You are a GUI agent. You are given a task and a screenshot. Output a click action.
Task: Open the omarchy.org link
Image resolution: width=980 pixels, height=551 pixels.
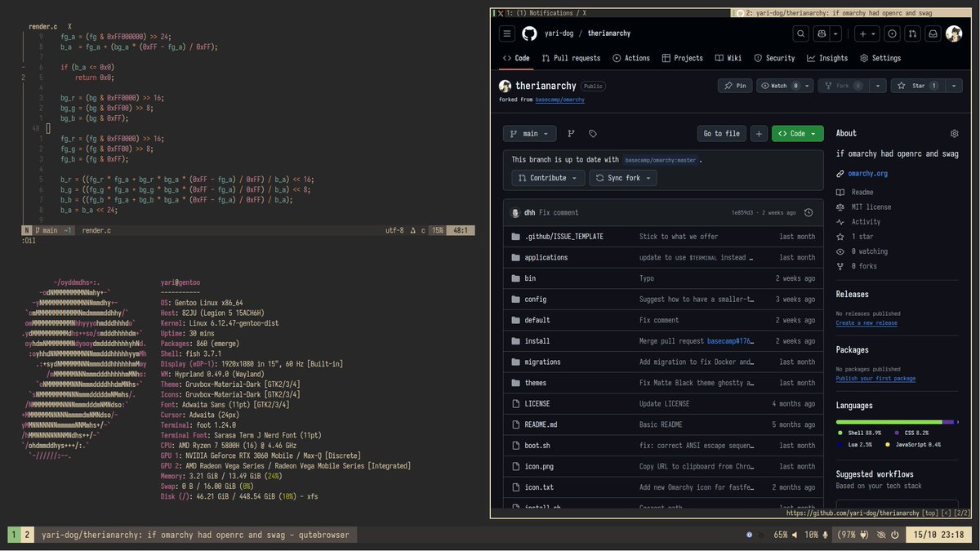(x=867, y=174)
